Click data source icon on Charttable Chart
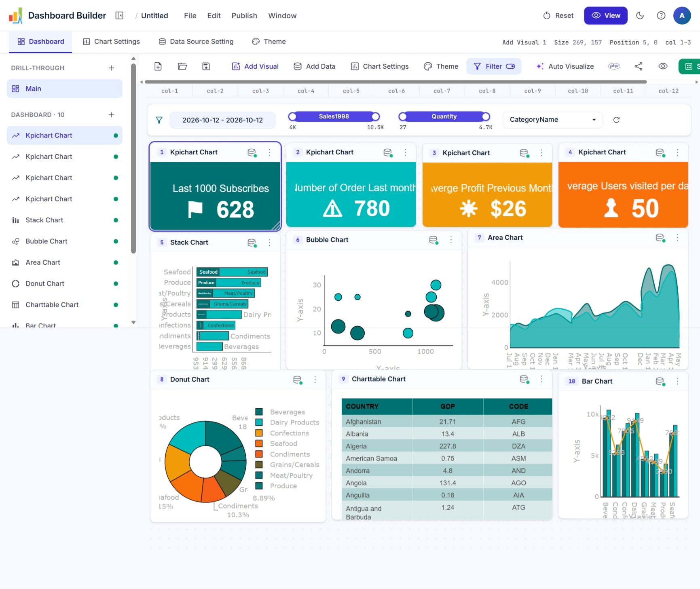The height and width of the screenshot is (589, 700). tap(524, 379)
